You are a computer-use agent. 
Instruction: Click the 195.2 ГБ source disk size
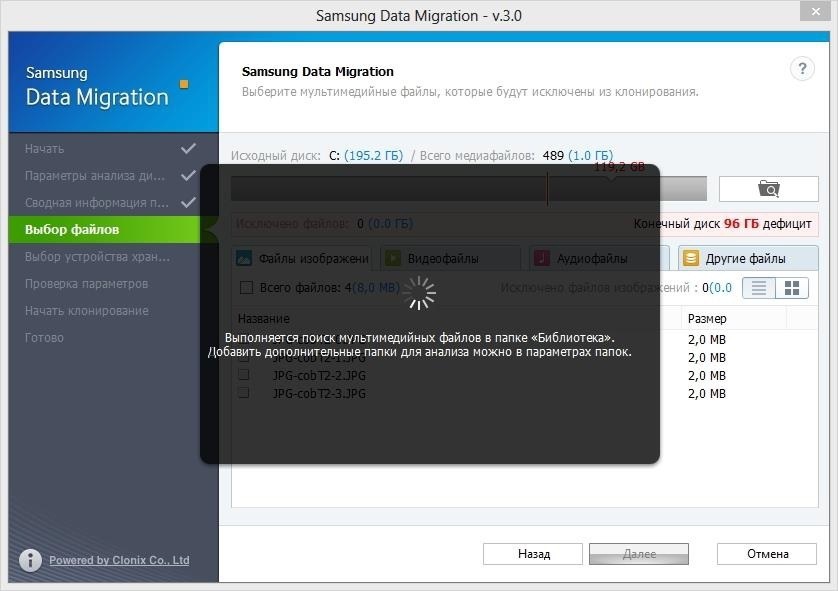pyautogui.click(x=374, y=155)
